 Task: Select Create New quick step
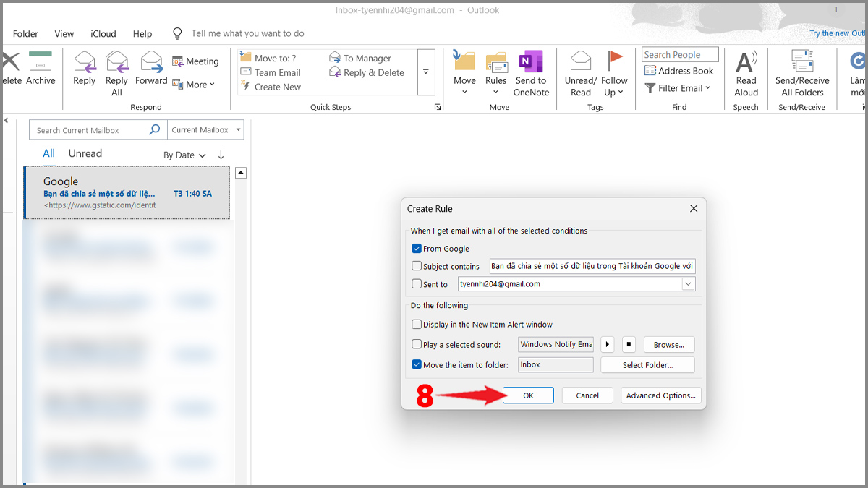point(270,87)
